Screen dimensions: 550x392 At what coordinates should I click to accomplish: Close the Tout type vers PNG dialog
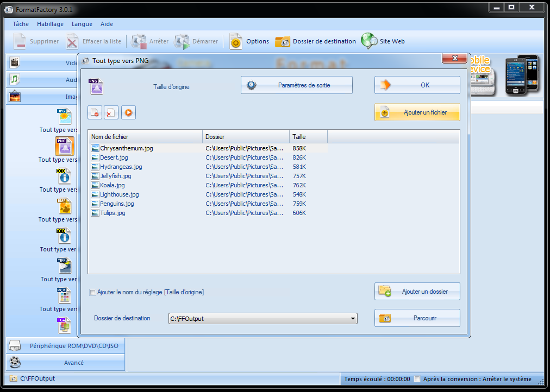point(454,58)
